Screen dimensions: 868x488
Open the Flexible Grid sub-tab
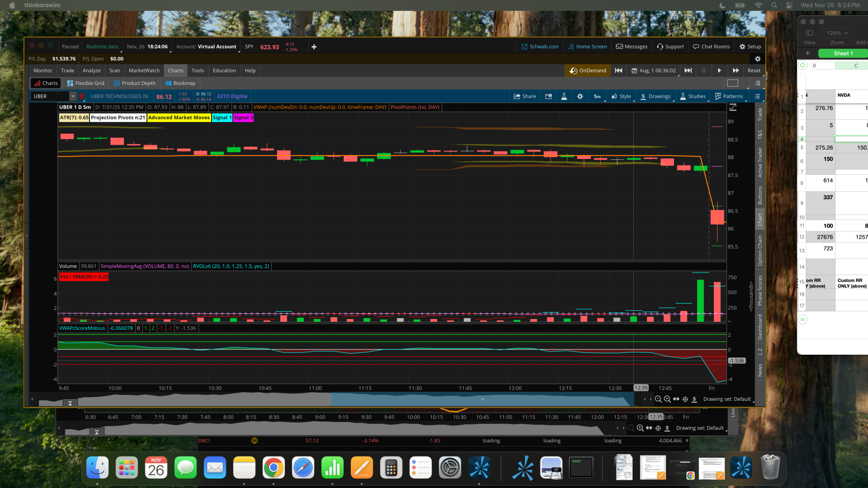85,83
